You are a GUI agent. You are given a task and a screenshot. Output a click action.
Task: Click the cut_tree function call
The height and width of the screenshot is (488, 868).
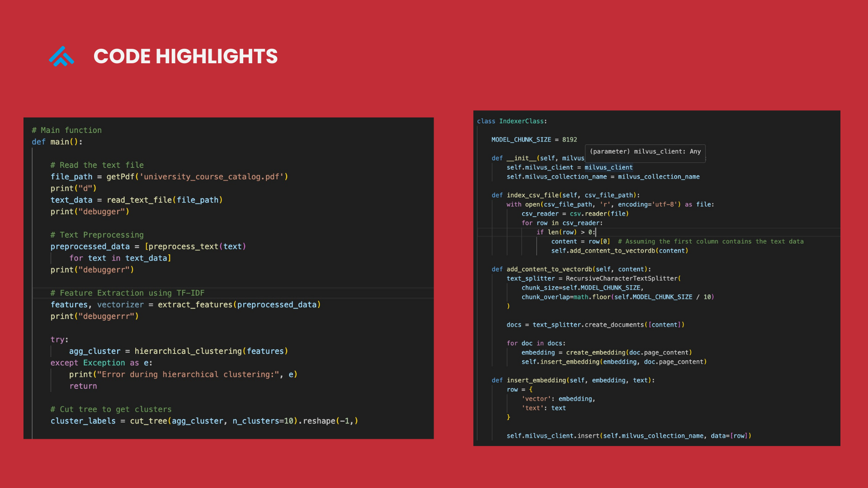coord(149,421)
